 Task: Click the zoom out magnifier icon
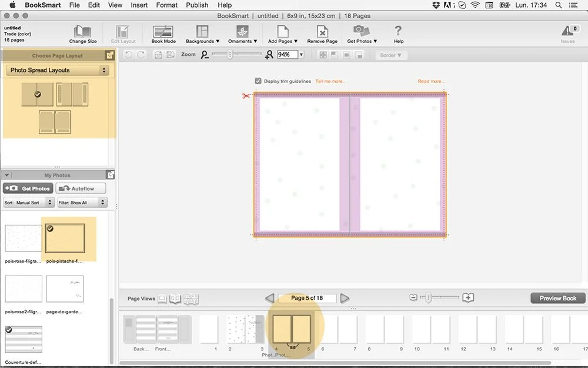[x=205, y=55]
